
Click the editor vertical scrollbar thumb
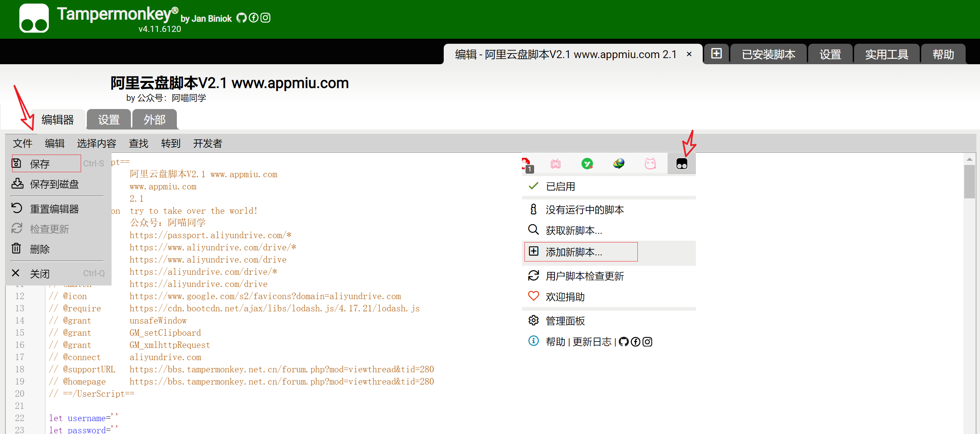pyautogui.click(x=969, y=181)
